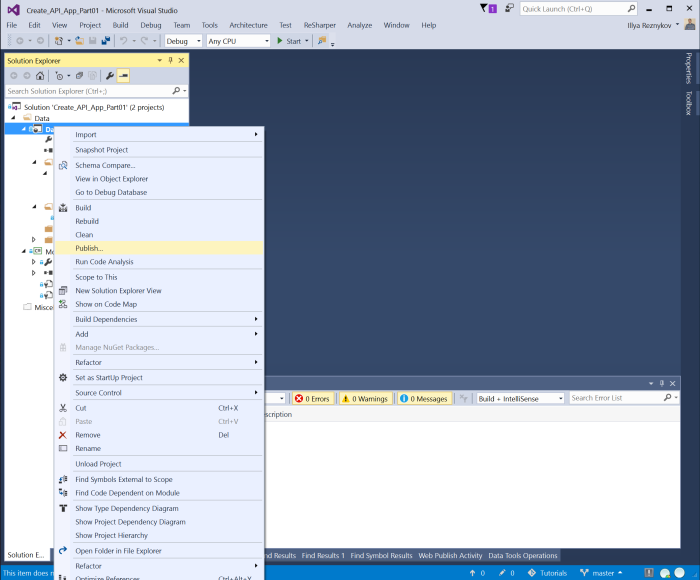Viewport: 700px width, 580px height.
Task: Select Snapshot Project menu item
Action: pos(159,150)
